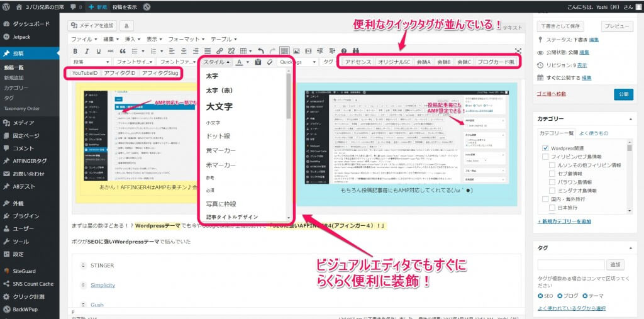Choose 黄マーカー from the style list
Screen dimensions: 644x319
pos(221,151)
